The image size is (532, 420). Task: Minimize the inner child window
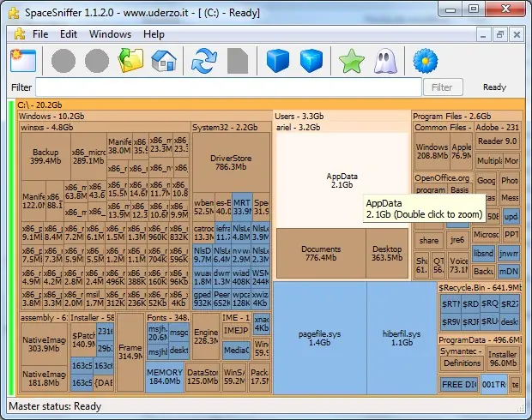pyautogui.click(x=483, y=34)
